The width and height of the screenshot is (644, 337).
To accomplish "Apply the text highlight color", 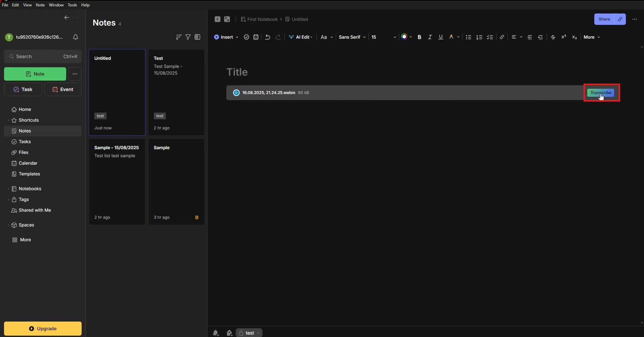I will click(x=451, y=37).
